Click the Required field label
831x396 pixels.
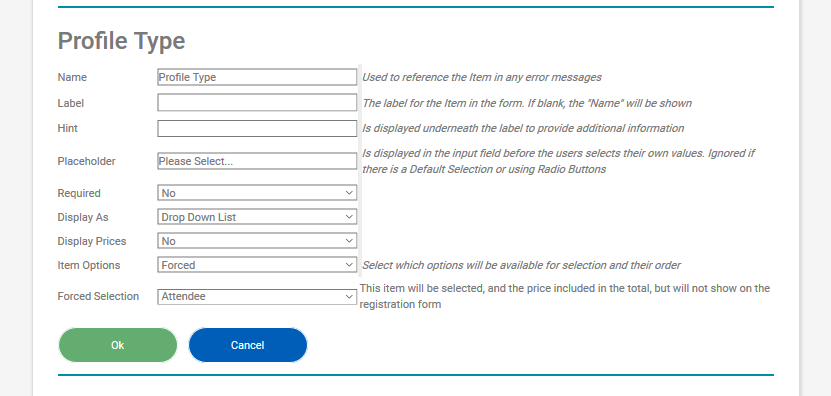(79, 193)
